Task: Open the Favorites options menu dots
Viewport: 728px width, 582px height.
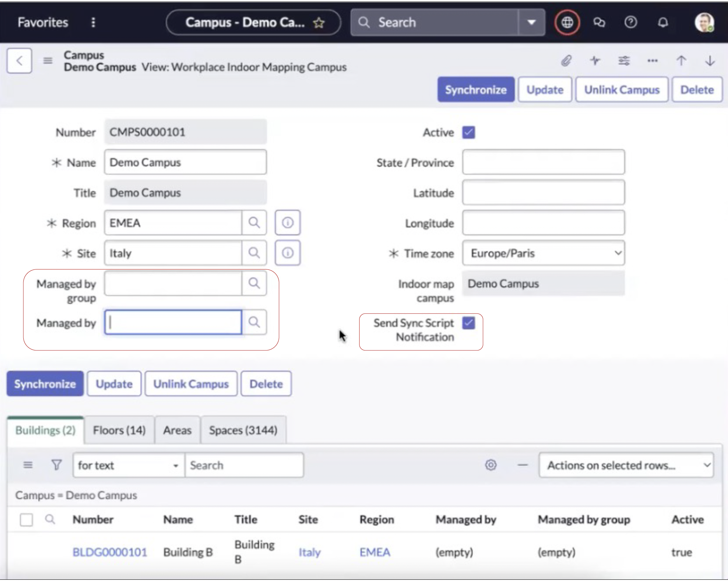Action: click(93, 22)
